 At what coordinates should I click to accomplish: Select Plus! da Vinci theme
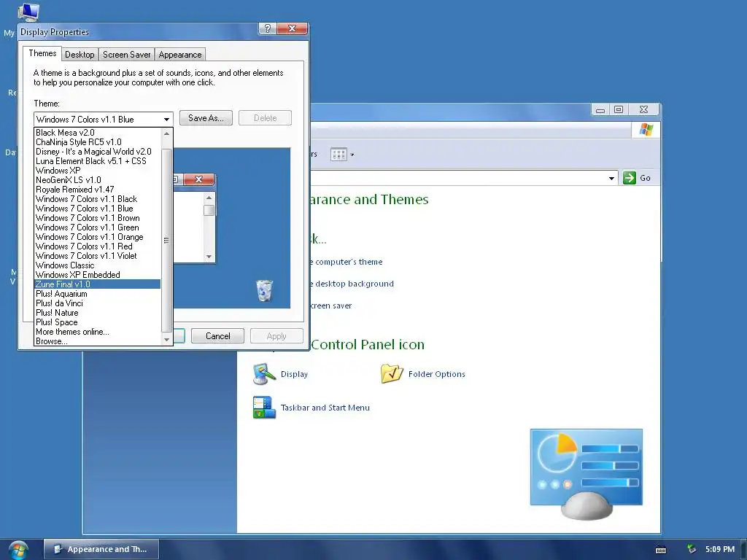98,303
